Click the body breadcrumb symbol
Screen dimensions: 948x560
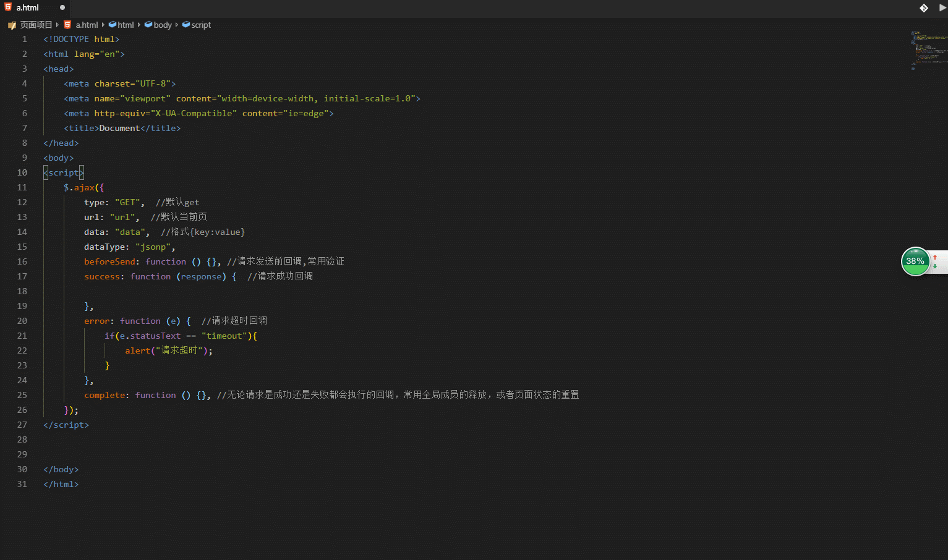(163, 25)
